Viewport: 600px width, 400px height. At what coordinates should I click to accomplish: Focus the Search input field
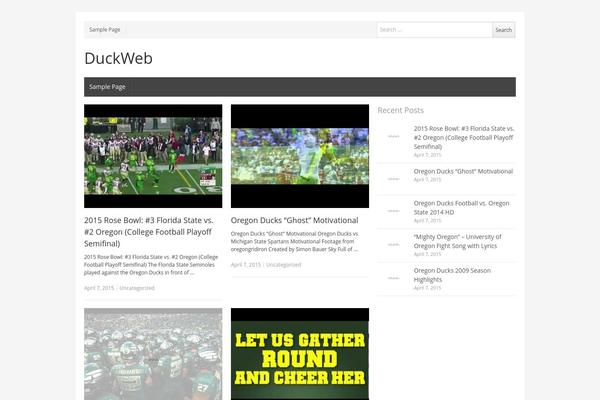coord(434,30)
